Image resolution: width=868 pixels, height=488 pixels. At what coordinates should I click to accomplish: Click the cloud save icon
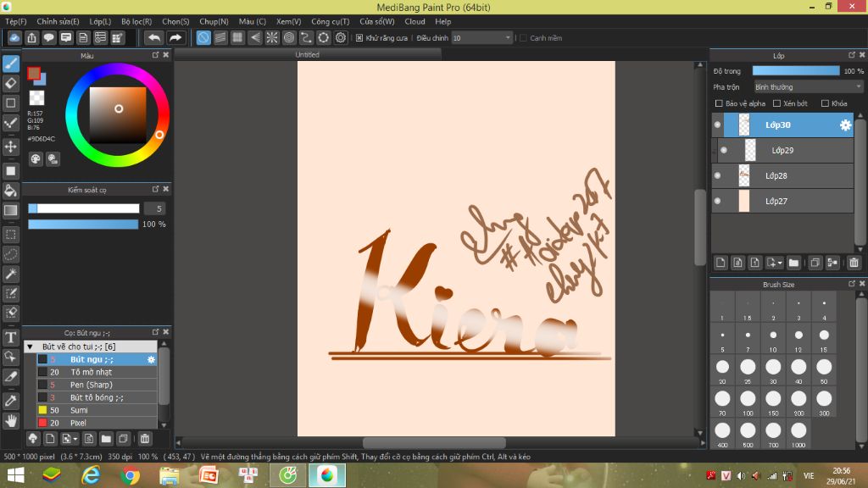click(14, 37)
